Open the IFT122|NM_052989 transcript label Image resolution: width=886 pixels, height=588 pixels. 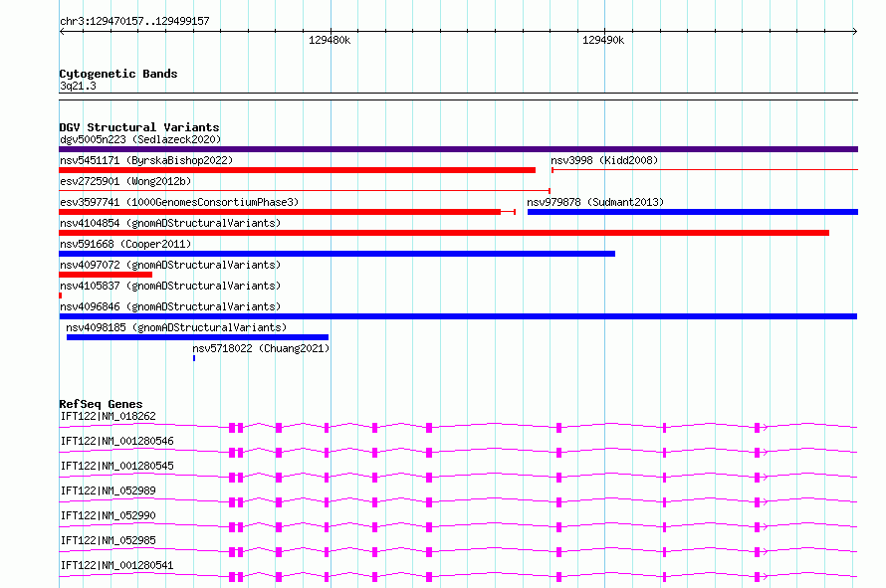pyautogui.click(x=108, y=490)
